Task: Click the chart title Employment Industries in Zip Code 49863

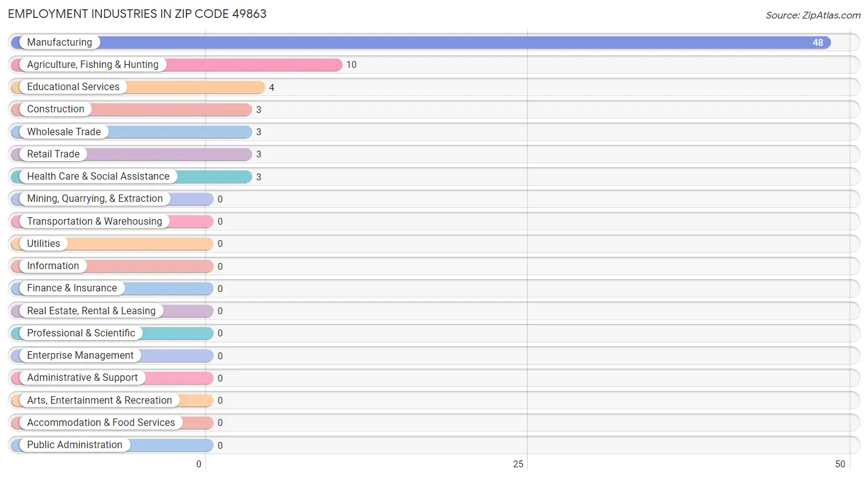Action: [x=137, y=14]
